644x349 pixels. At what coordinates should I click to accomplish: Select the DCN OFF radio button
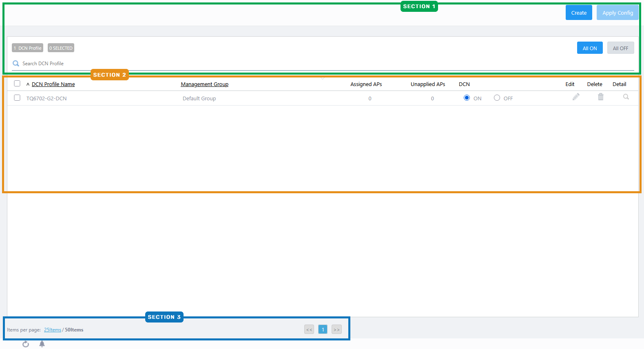[x=497, y=98]
